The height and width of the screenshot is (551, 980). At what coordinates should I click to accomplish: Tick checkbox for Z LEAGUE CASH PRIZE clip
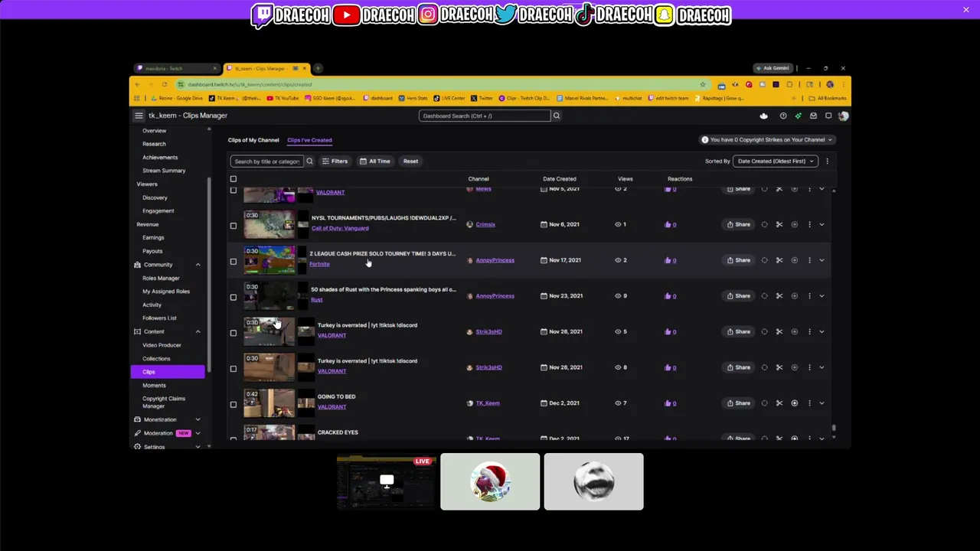click(234, 262)
